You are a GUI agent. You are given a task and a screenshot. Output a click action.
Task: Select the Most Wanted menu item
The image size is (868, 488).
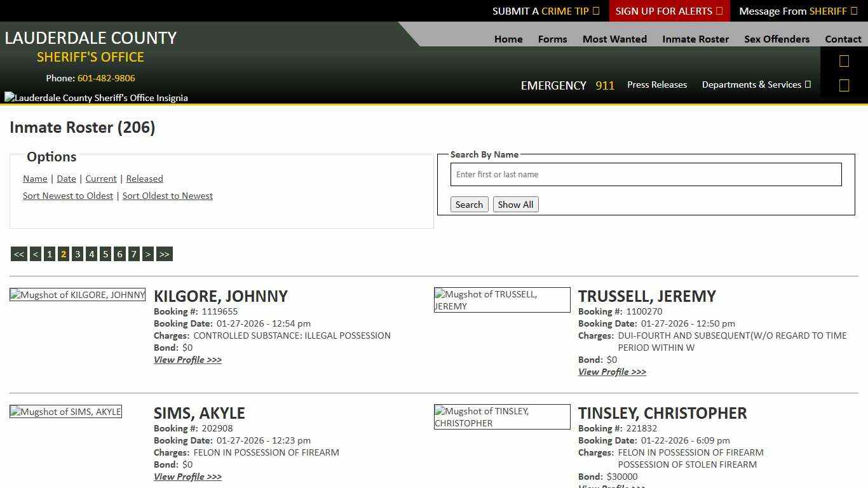coord(614,39)
